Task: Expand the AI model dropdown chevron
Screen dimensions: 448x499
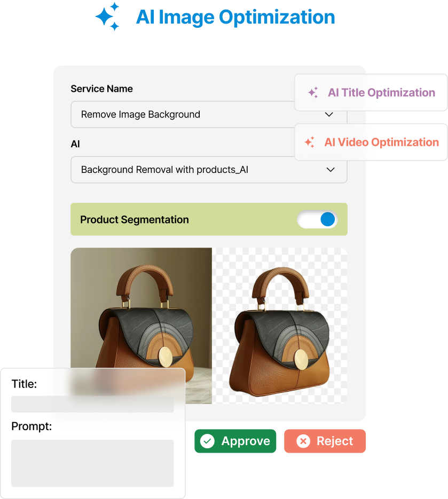Action: point(331,170)
